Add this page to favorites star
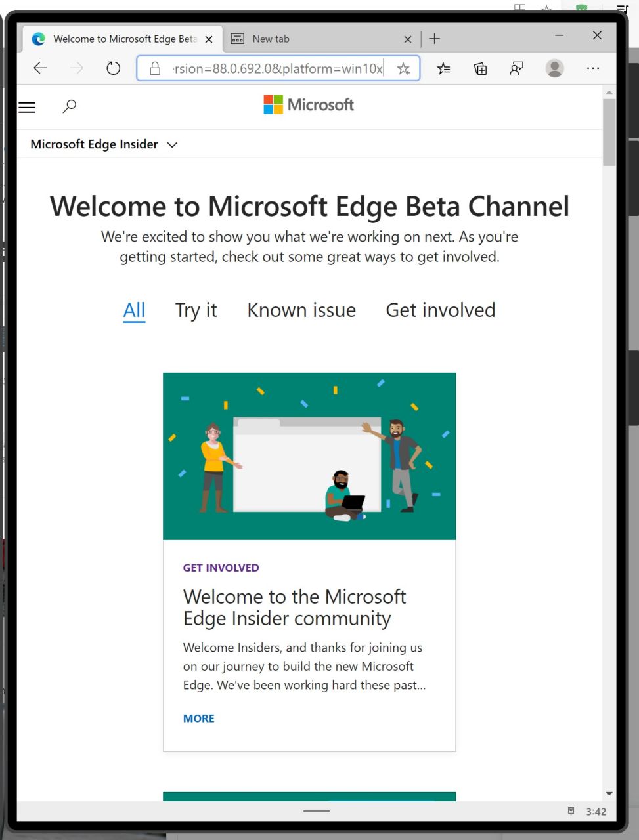The height and width of the screenshot is (840, 639). click(x=403, y=68)
